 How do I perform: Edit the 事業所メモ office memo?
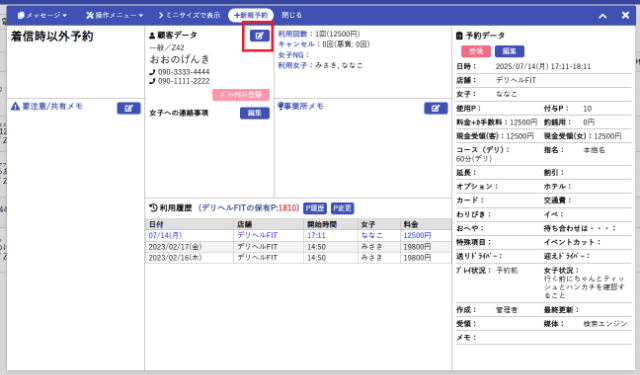(436, 108)
